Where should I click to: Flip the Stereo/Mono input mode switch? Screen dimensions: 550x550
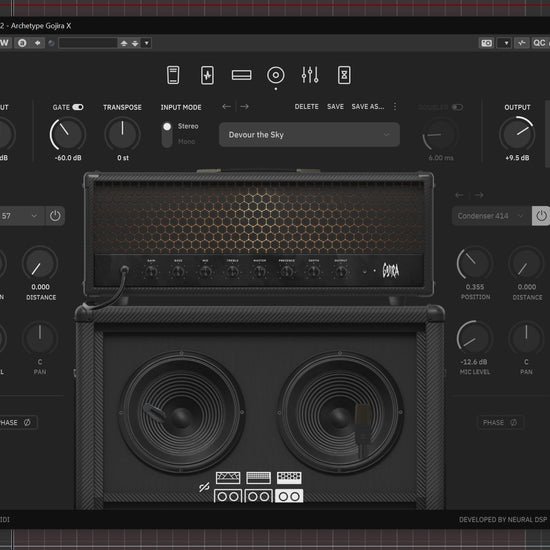(167, 134)
